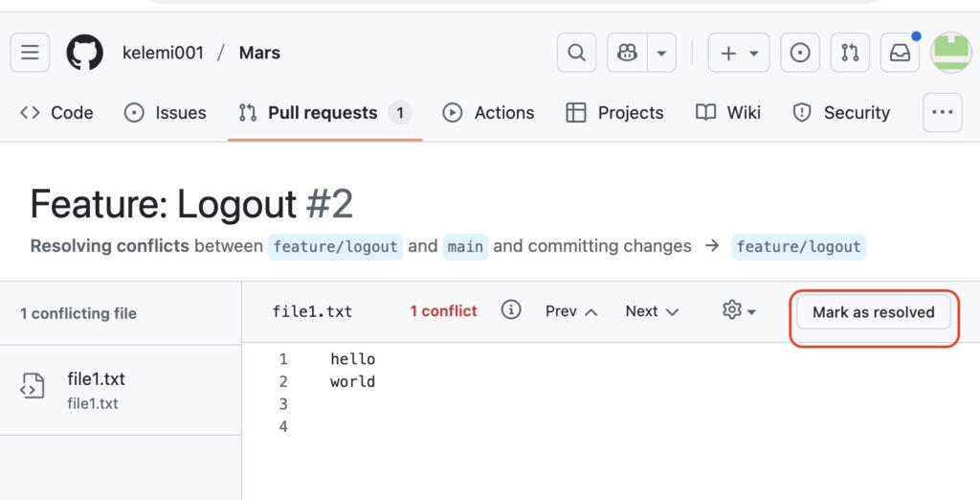Open the search magnifier icon
This screenshot has height=500, width=980.
point(576,53)
